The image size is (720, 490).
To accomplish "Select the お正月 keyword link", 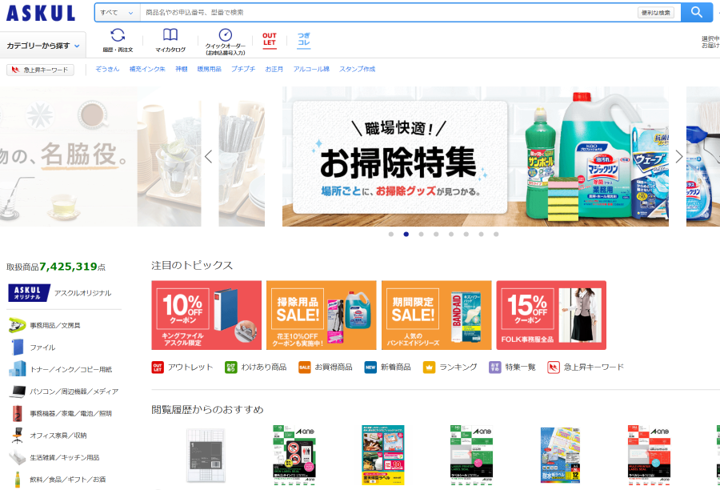I will coord(274,69).
